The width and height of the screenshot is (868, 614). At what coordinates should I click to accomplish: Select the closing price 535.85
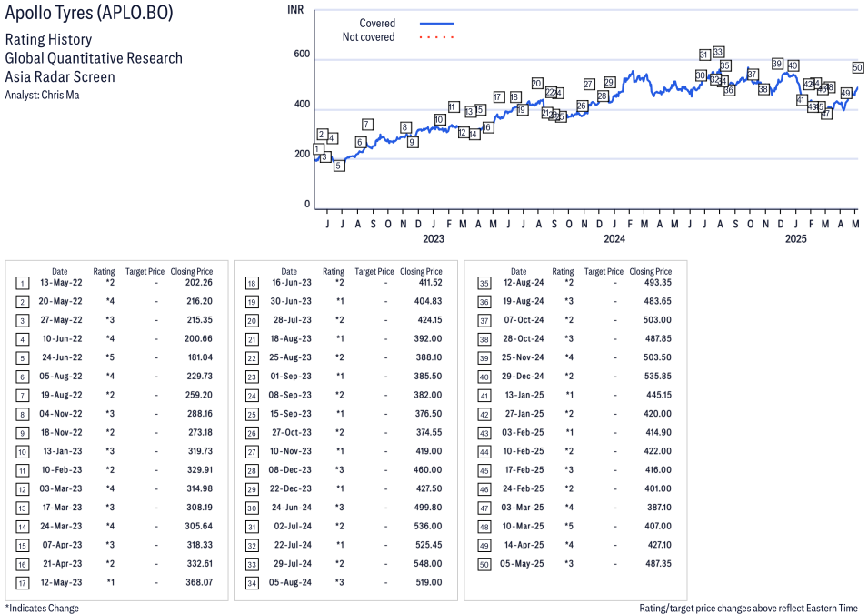[x=658, y=377]
